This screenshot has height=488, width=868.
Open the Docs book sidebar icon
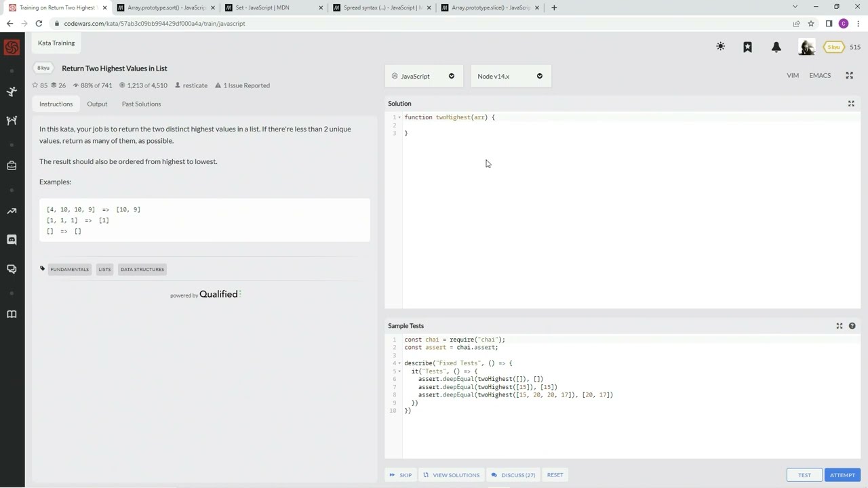click(x=12, y=314)
